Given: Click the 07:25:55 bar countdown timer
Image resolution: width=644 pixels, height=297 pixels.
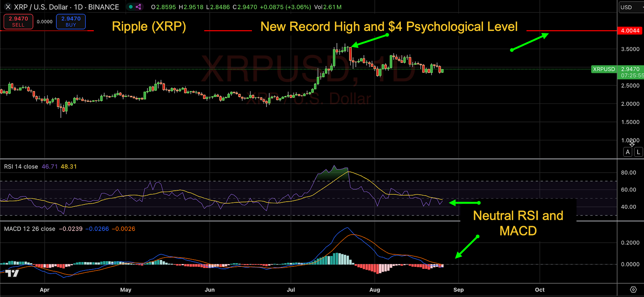Looking at the screenshot, I should click(632, 76).
